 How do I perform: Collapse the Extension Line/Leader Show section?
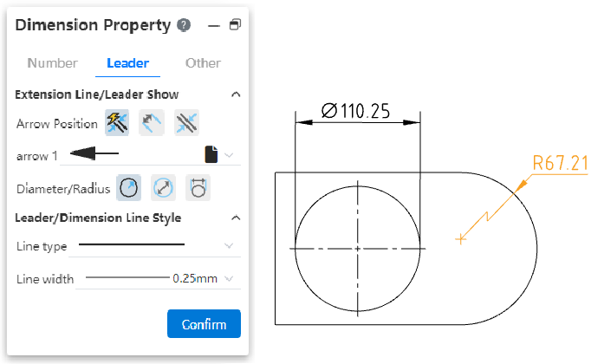(235, 94)
